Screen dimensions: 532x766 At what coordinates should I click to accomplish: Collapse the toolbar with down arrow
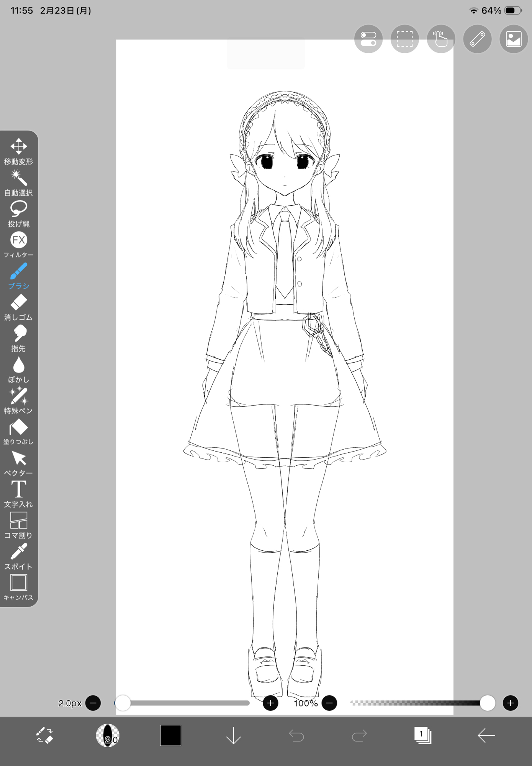tap(233, 735)
